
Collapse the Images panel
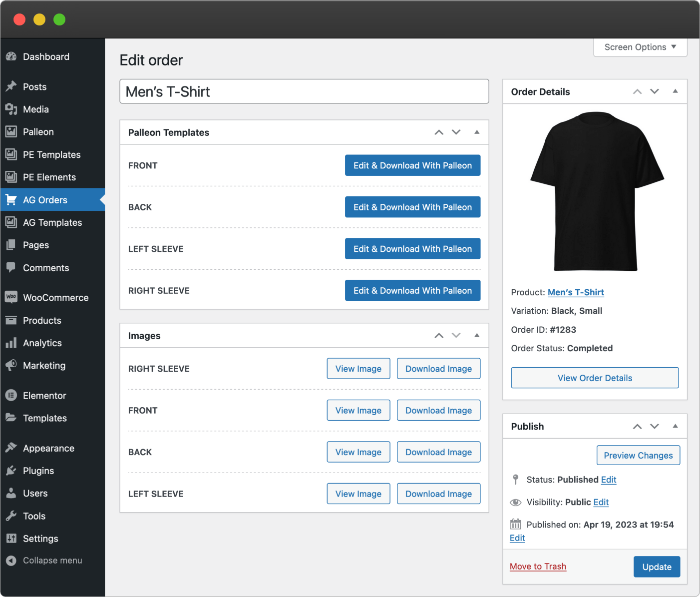pyautogui.click(x=477, y=336)
